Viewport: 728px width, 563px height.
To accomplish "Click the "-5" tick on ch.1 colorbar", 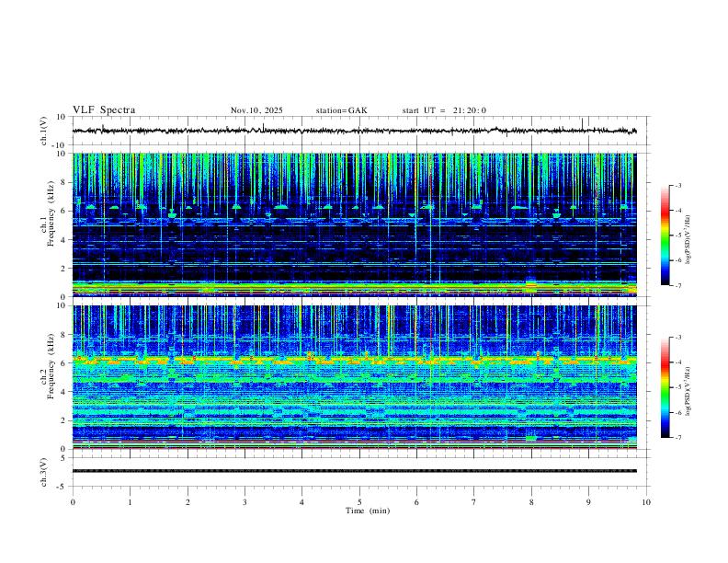I will (x=678, y=236).
